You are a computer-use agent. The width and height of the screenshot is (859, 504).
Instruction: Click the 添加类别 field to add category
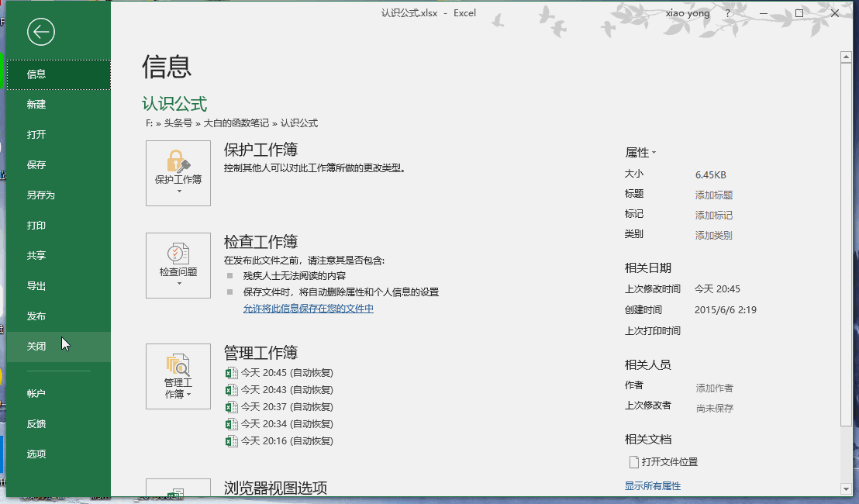(714, 236)
